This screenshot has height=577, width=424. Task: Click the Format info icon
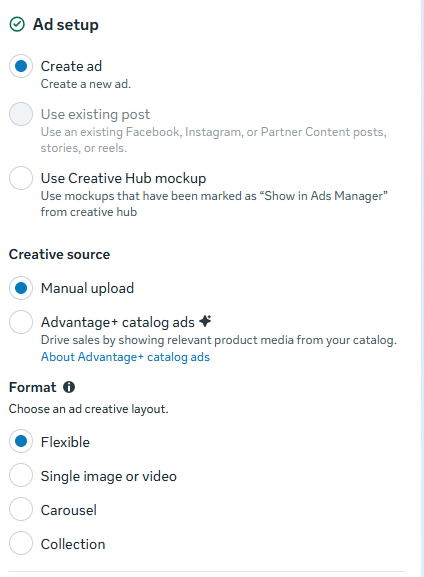click(x=69, y=387)
